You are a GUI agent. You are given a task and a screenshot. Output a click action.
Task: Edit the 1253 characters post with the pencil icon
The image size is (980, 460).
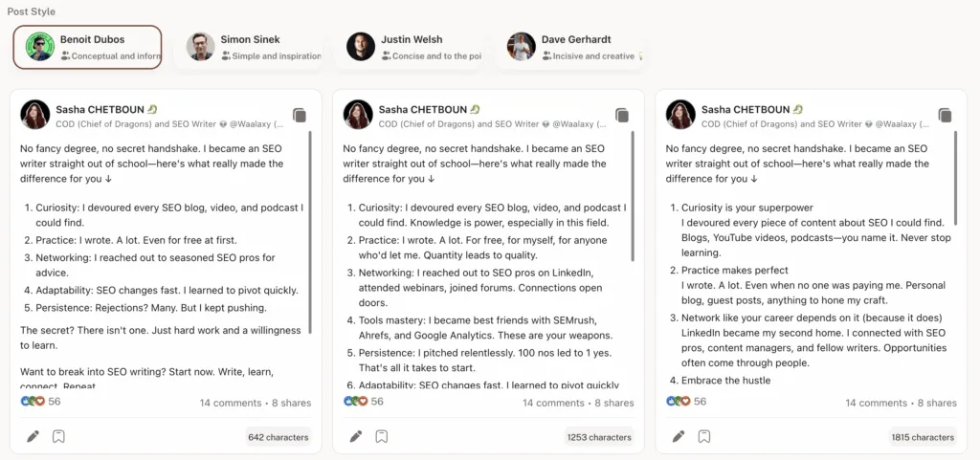pos(356,436)
